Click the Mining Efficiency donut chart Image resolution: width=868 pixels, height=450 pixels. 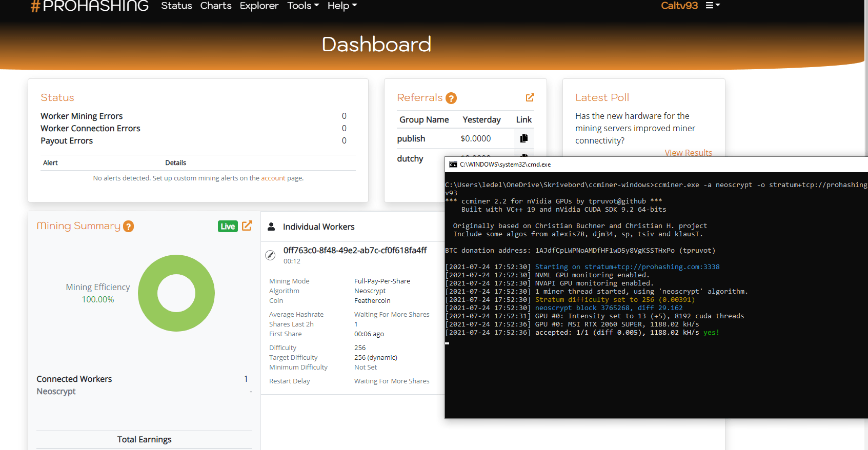(176, 293)
